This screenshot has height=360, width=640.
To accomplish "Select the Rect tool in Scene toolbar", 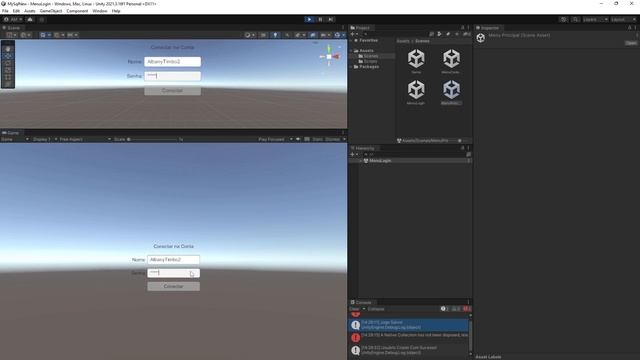I will pyautogui.click(x=8, y=76).
